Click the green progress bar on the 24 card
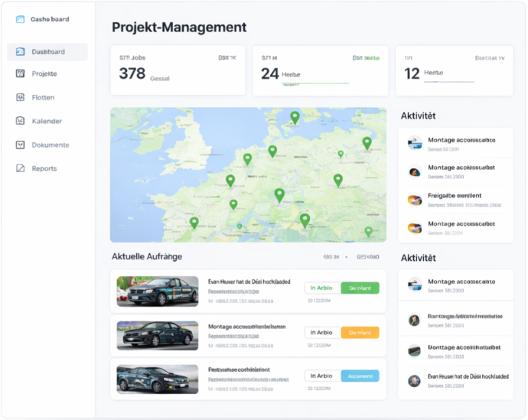Viewport: 528px width, 420px height. point(315,83)
